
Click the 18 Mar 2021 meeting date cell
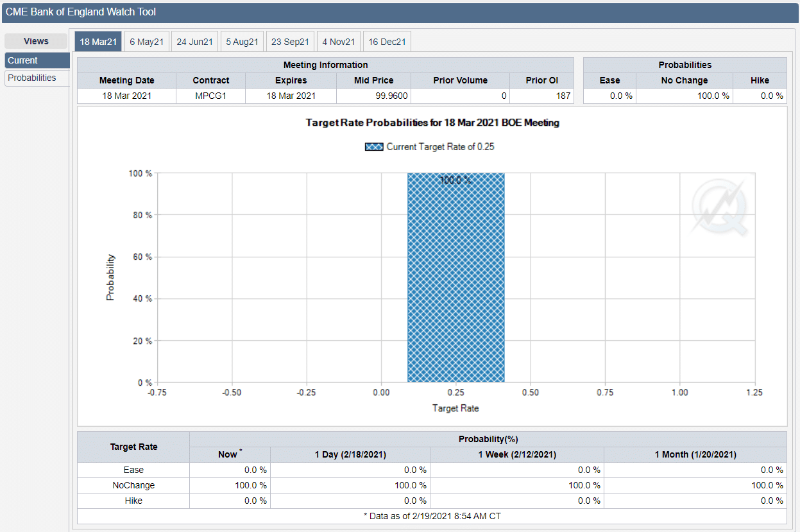click(x=126, y=96)
